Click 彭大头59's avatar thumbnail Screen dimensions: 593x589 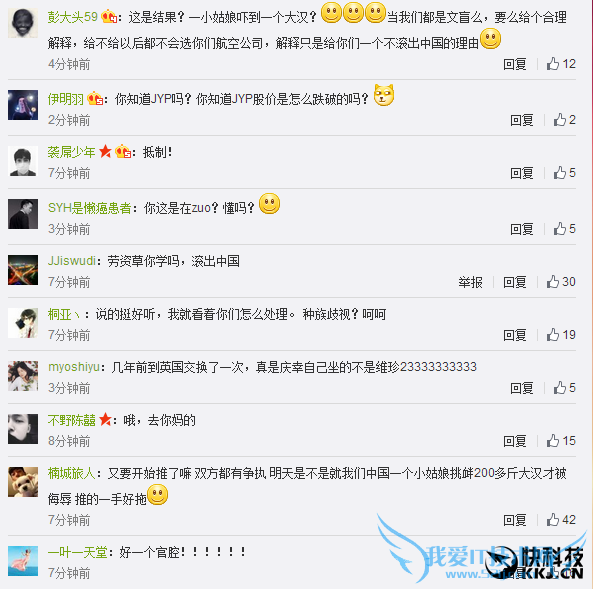click(x=23, y=23)
